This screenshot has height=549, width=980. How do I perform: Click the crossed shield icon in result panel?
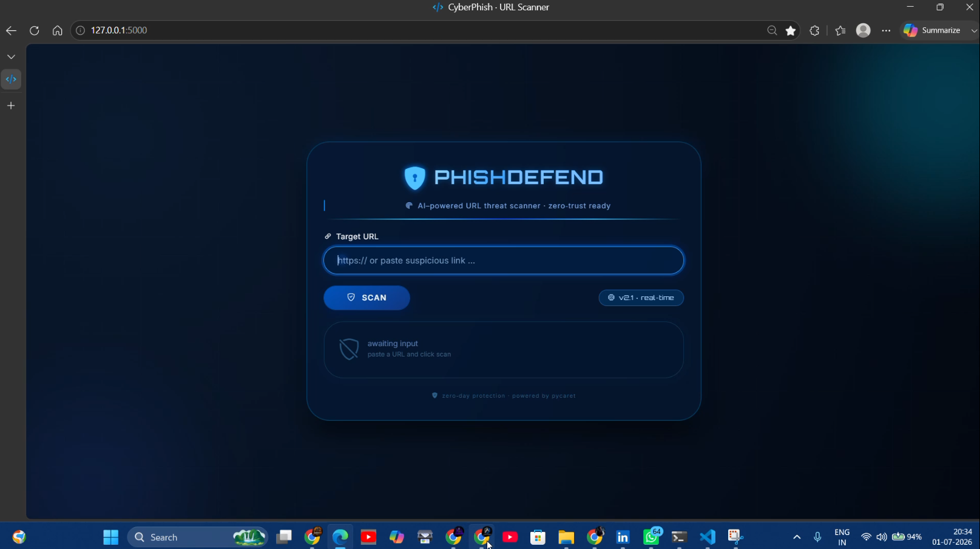click(x=349, y=349)
